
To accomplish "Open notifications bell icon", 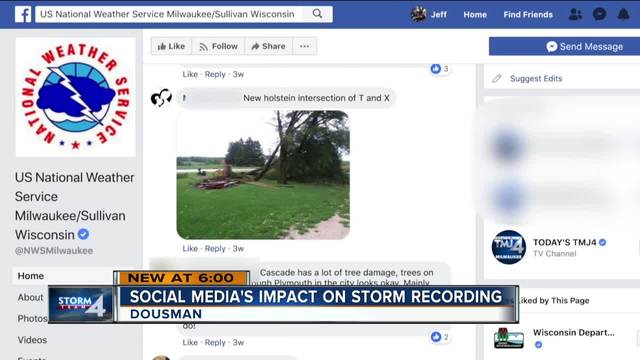I will (x=623, y=14).
